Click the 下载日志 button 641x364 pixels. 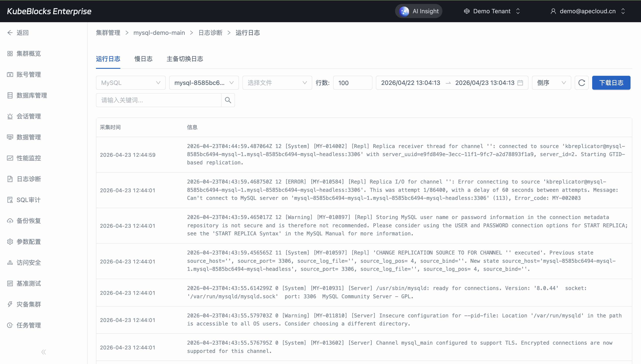point(611,83)
